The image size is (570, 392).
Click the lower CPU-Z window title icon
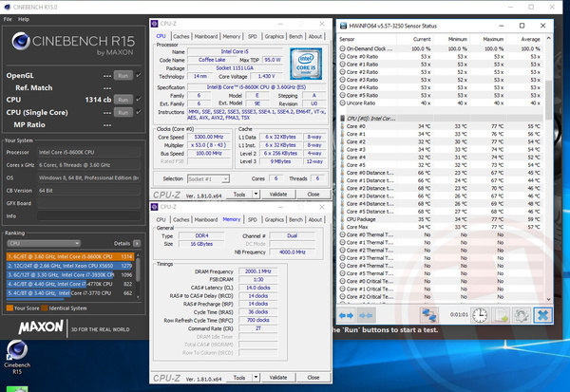[155, 207]
